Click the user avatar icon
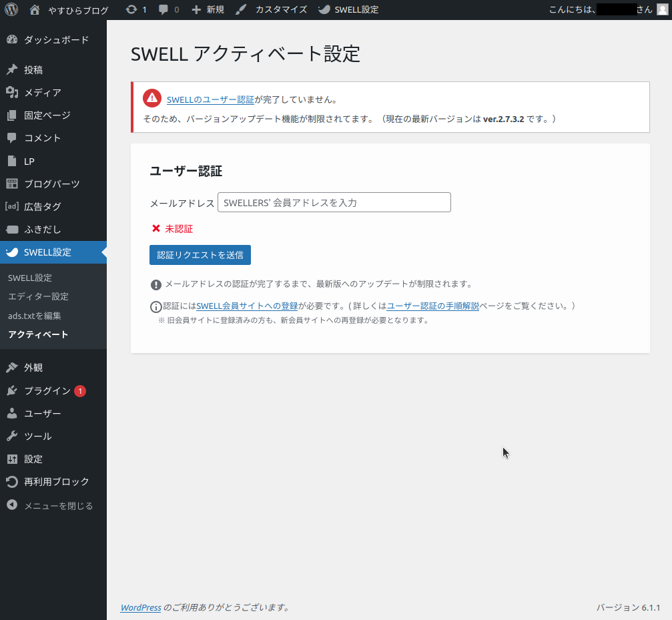Screen dimensions: 672x620 click(662, 9)
